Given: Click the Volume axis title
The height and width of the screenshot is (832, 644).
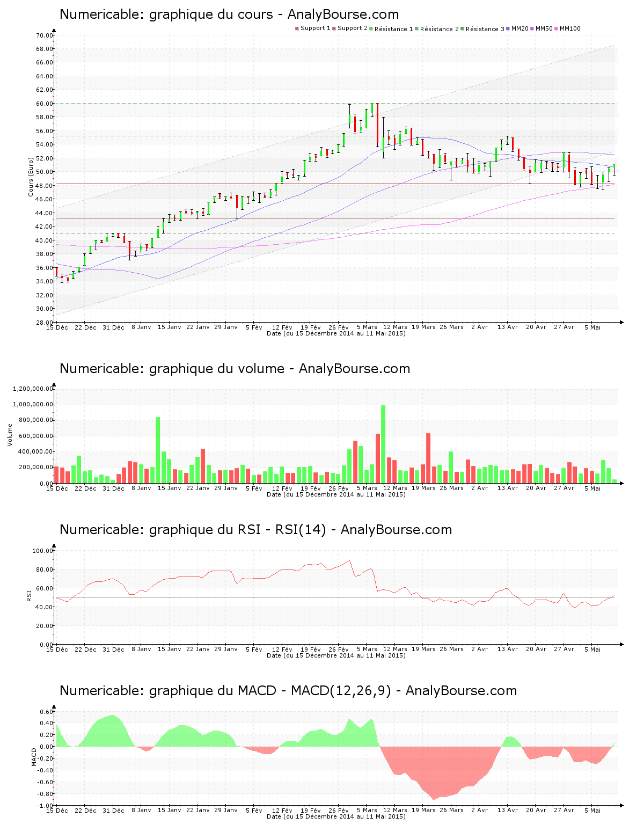Looking at the screenshot, I should click(x=10, y=435).
